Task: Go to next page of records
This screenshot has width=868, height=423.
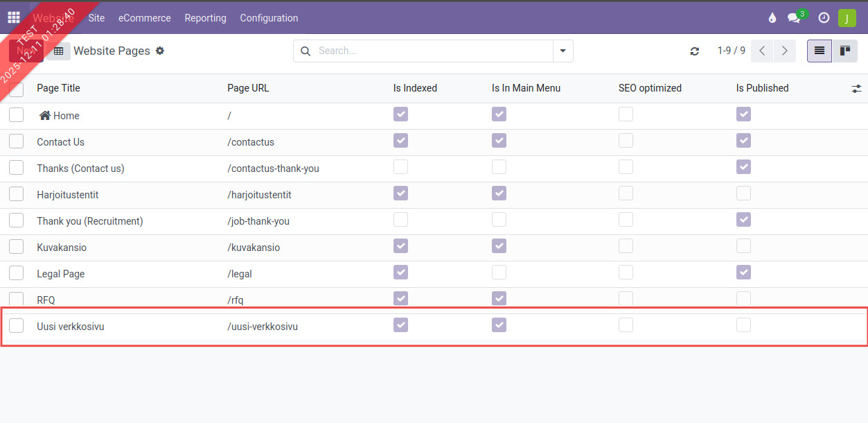Action: [x=784, y=51]
